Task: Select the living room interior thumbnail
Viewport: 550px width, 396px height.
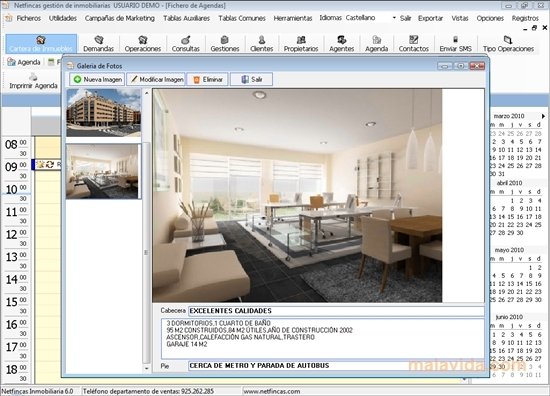Action: tap(103, 172)
